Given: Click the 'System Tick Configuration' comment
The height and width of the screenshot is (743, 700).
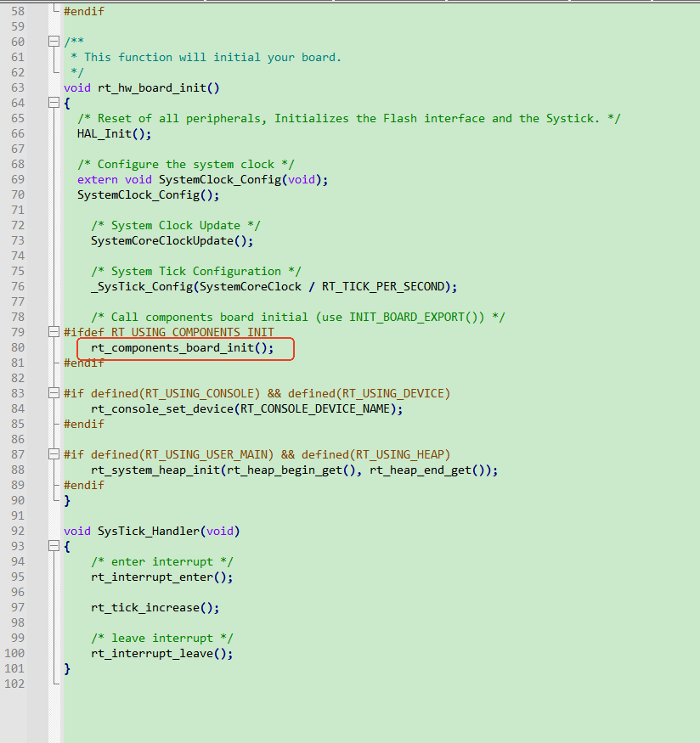Looking at the screenshot, I should [195, 272].
